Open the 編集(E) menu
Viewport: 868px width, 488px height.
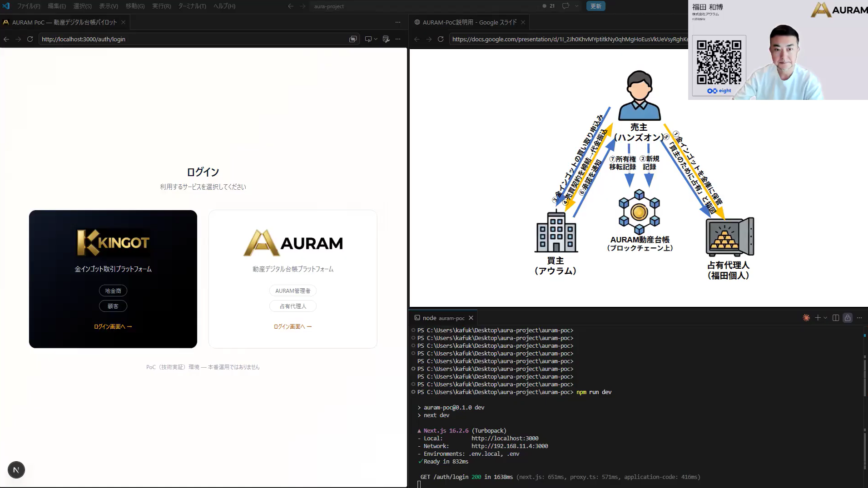[57, 6]
